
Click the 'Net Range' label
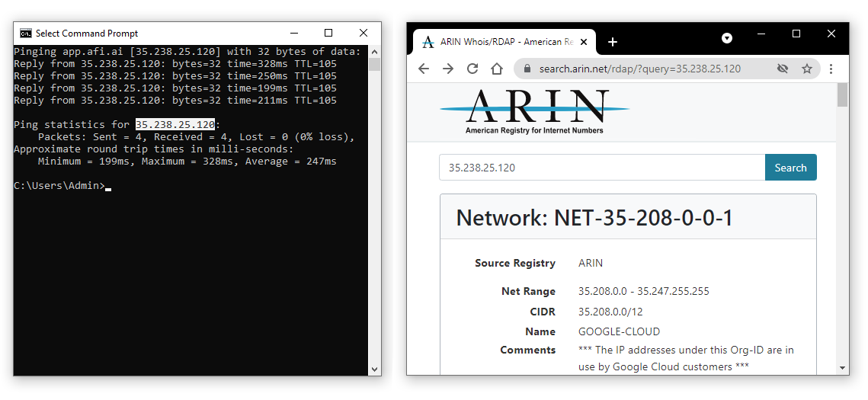pos(528,292)
